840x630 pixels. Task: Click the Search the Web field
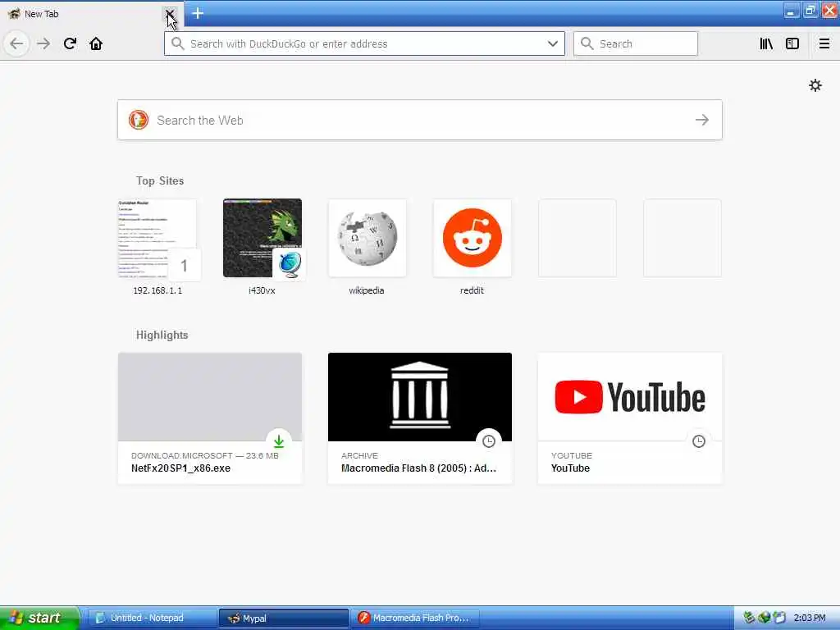click(x=420, y=120)
